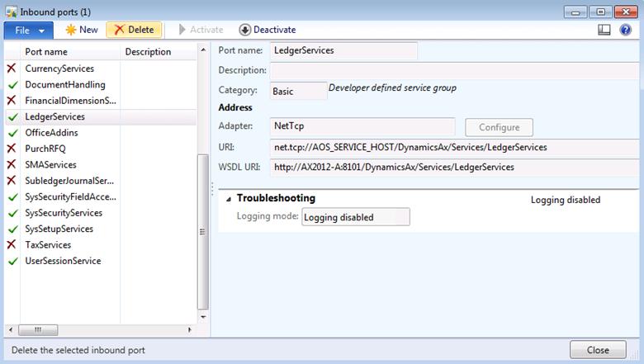Image resolution: width=644 pixels, height=364 pixels.
Task: Click the Deactivate button
Action: [268, 30]
